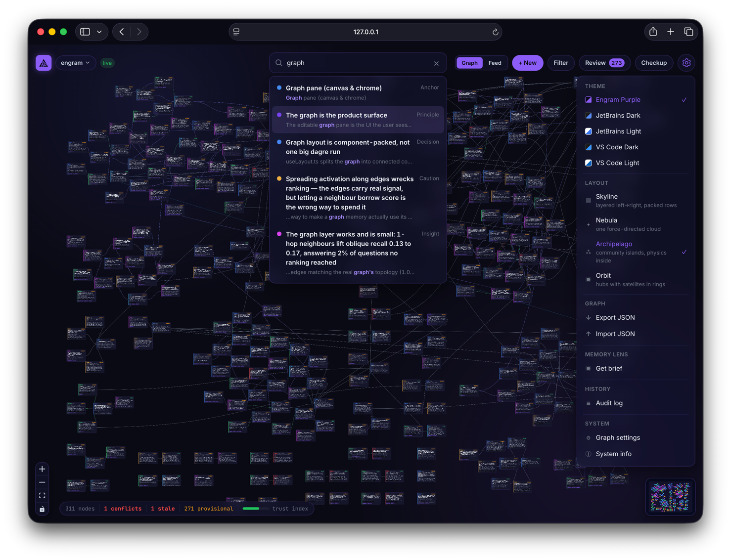The width and height of the screenshot is (731, 560).
Task: Show the browser tab overview
Action: pos(688,32)
